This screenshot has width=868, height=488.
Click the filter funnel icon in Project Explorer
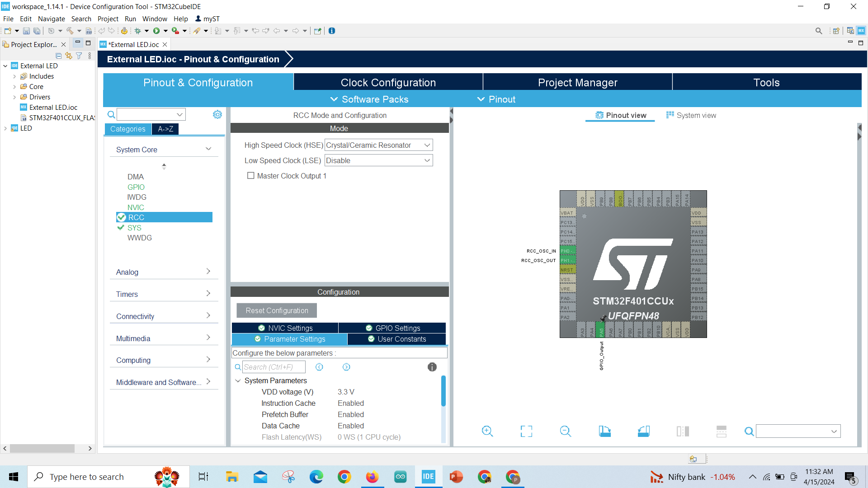coord(79,56)
